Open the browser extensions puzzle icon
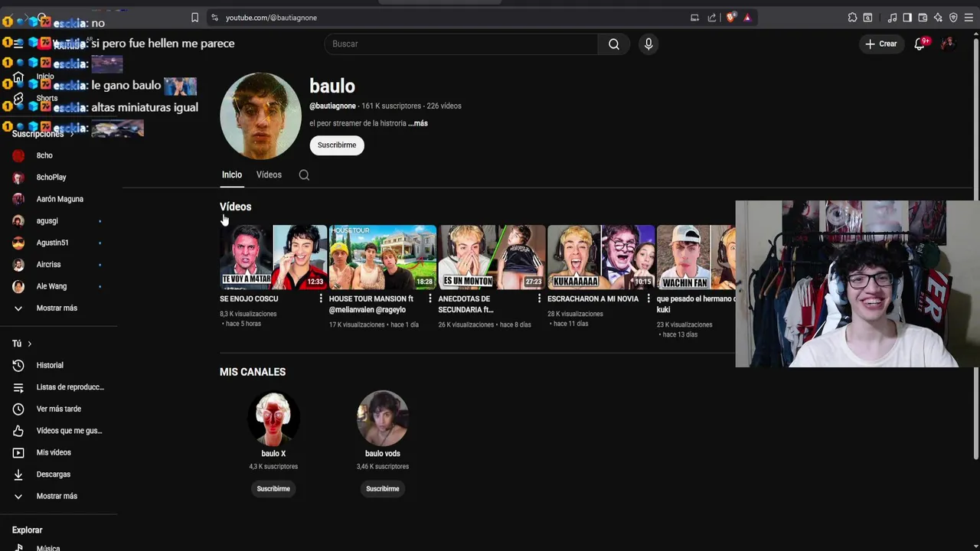 [x=852, y=18]
